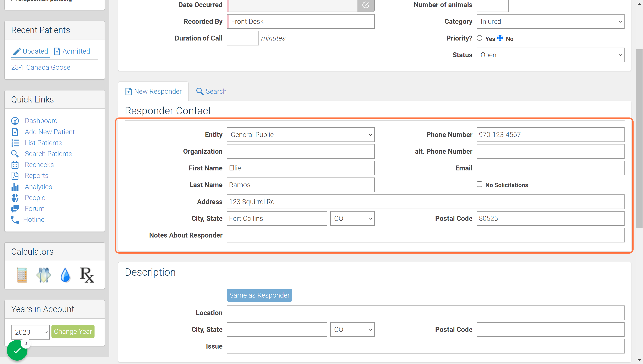643x364 pixels.
Task: Click the Duration of Call minutes field
Action: [x=243, y=38]
